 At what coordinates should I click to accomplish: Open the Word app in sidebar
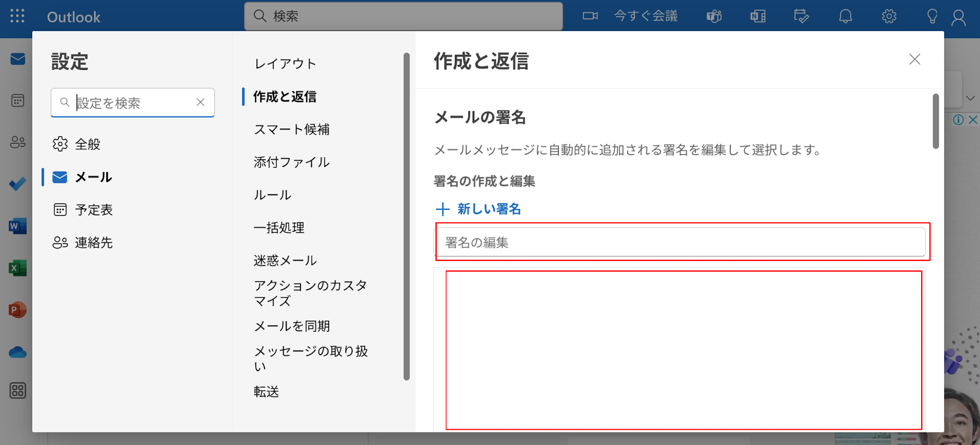[18, 226]
